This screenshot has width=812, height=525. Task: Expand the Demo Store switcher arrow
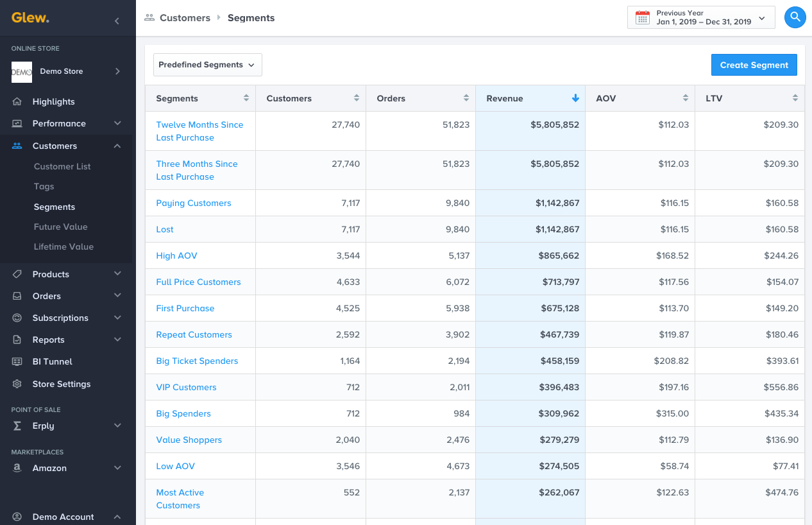(x=117, y=71)
